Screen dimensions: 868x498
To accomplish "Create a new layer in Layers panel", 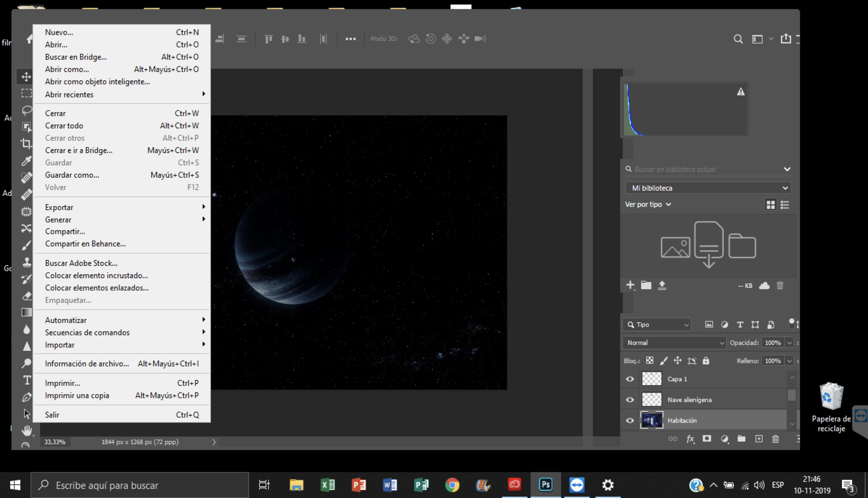I will [x=759, y=439].
